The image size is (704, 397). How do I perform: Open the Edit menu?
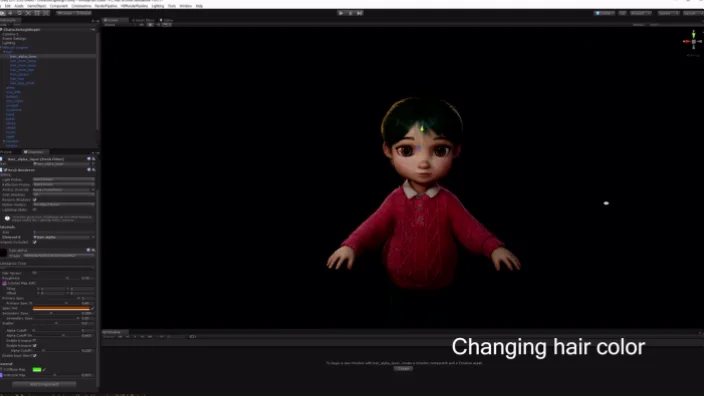coord(8,6)
